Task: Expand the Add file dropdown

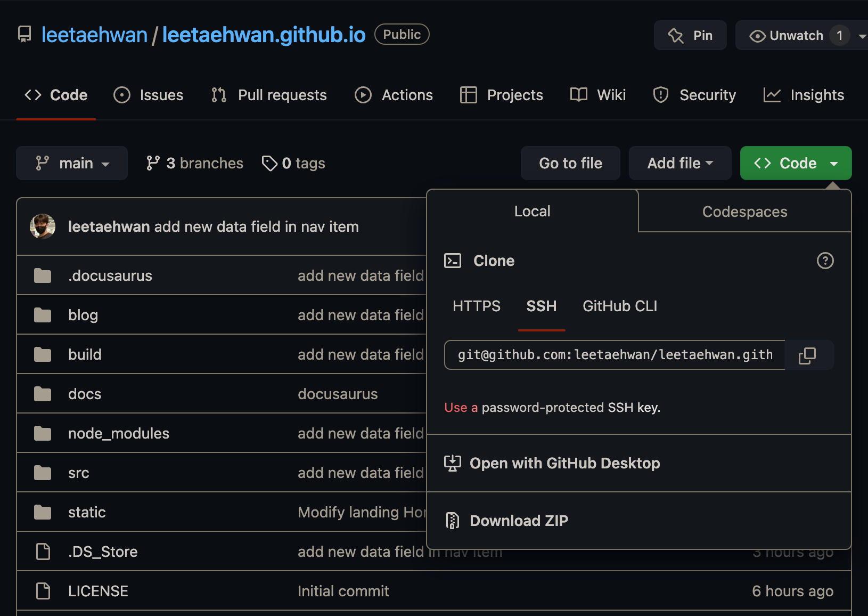Action: (x=679, y=163)
